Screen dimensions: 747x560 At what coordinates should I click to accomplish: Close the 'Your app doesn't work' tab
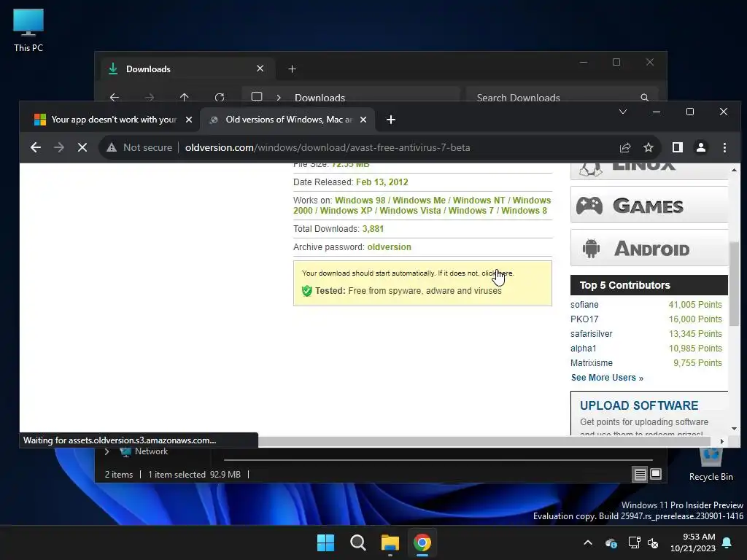tap(189, 120)
